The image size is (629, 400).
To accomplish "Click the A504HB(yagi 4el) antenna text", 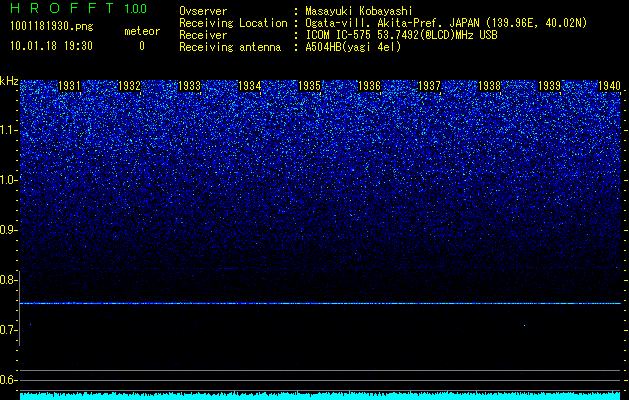I will click(x=353, y=47).
